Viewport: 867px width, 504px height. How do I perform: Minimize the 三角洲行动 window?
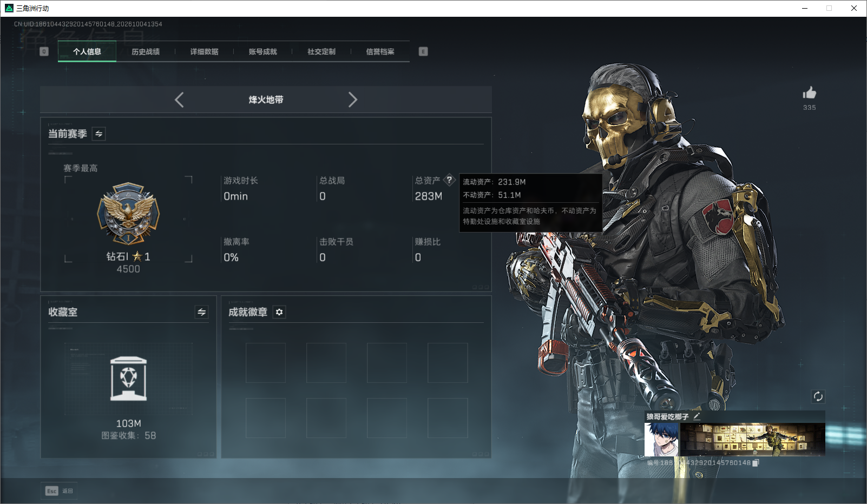[805, 8]
